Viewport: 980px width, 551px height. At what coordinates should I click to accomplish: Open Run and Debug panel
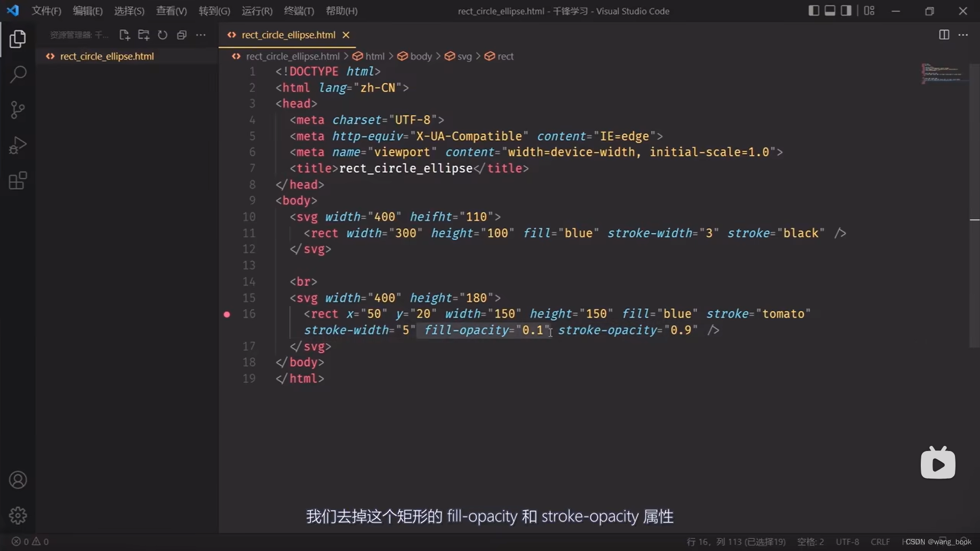(x=18, y=145)
